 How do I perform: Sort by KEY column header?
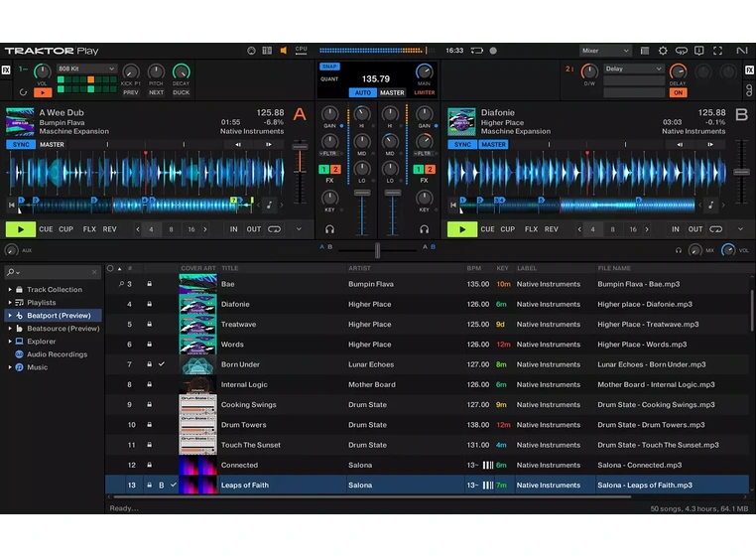(x=502, y=268)
